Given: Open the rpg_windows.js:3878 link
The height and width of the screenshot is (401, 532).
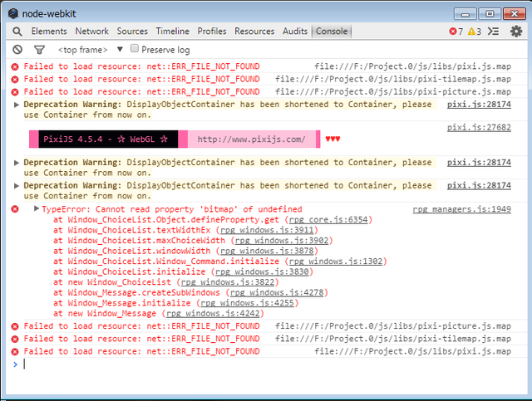Looking at the screenshot, I should pos(267,252).
